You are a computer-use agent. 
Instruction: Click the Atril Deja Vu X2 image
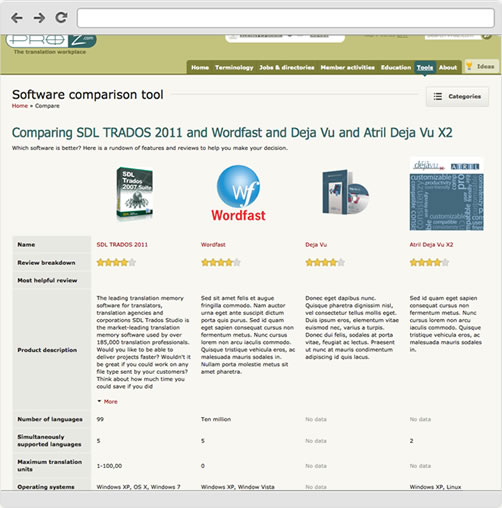pyautogui.click(x=447, y=194)
